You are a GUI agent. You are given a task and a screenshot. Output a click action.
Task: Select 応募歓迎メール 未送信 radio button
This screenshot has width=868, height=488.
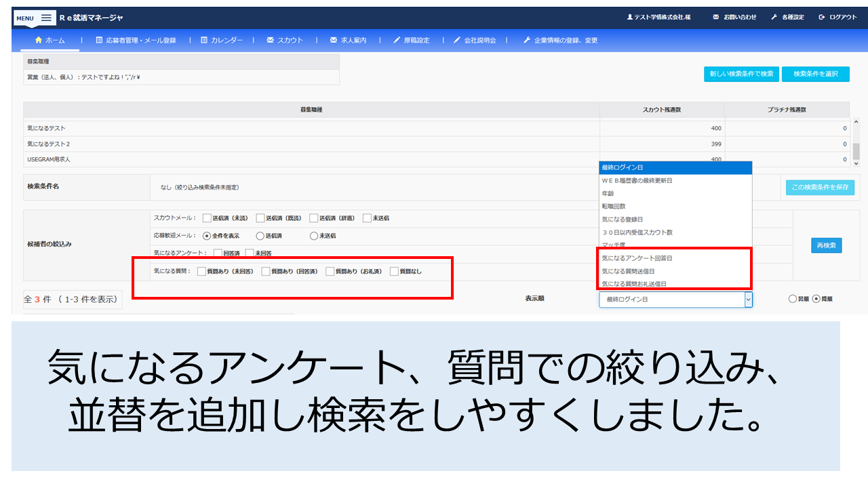coord(314,236)
